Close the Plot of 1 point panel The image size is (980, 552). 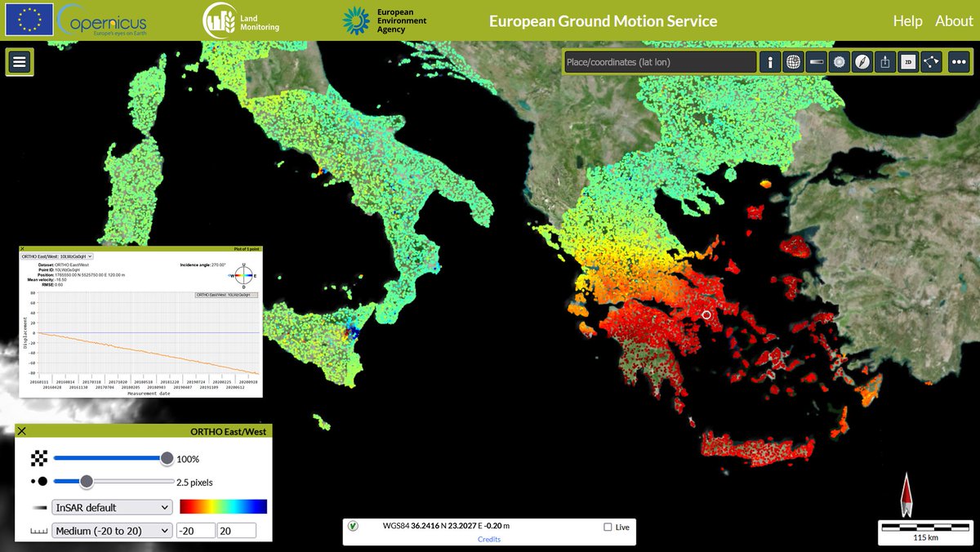(22, 248)
